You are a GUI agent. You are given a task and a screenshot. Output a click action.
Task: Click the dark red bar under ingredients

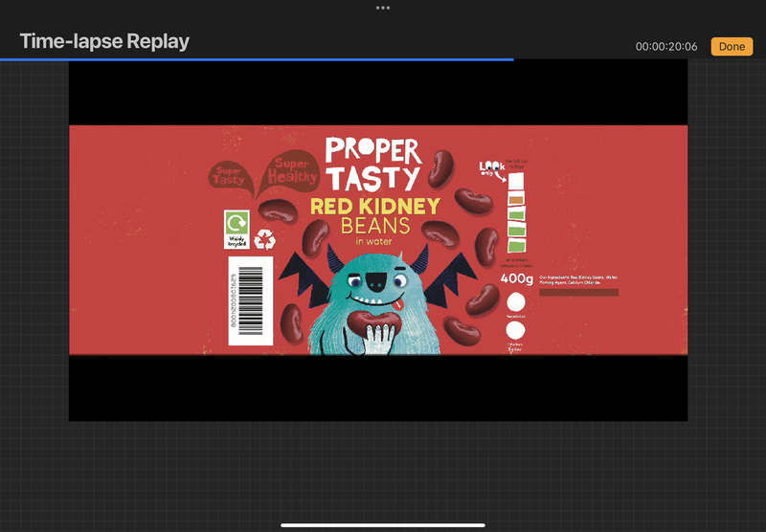tap(578, 292)
